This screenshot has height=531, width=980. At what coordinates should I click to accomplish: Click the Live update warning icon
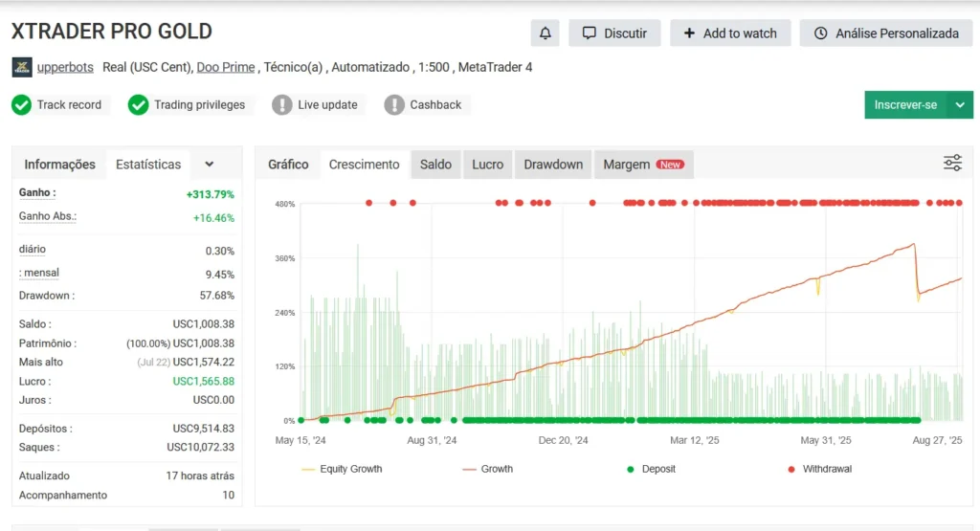point(282,105)
